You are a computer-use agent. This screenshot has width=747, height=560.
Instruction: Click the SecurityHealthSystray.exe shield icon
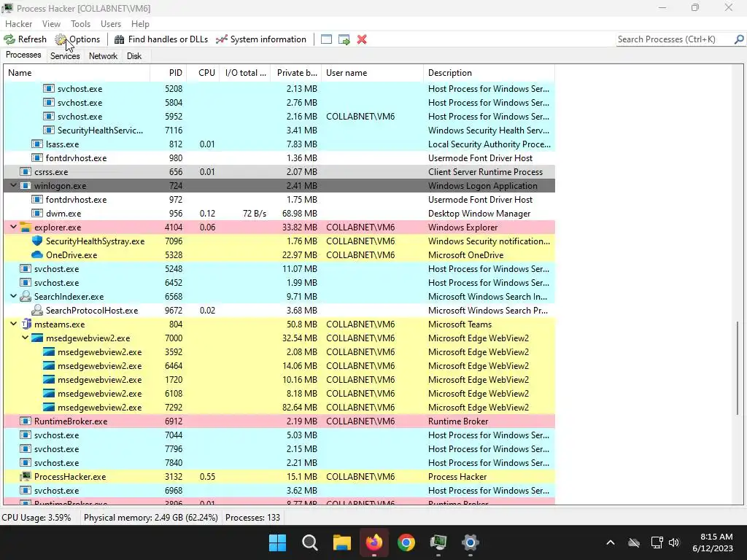(x=37, y=241)
